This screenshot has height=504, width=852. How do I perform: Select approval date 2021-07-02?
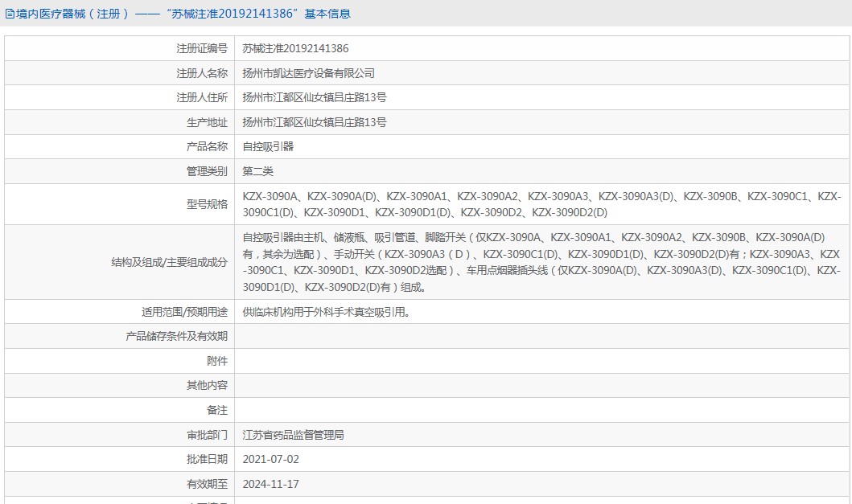pyautogui.click(x=270, y=460)
